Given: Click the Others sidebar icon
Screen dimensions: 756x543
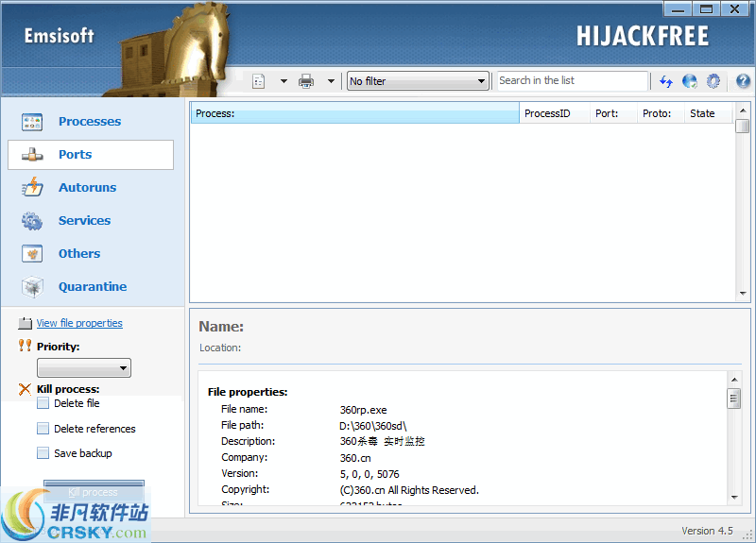Looking at the screenshot, I should (32, 253).
